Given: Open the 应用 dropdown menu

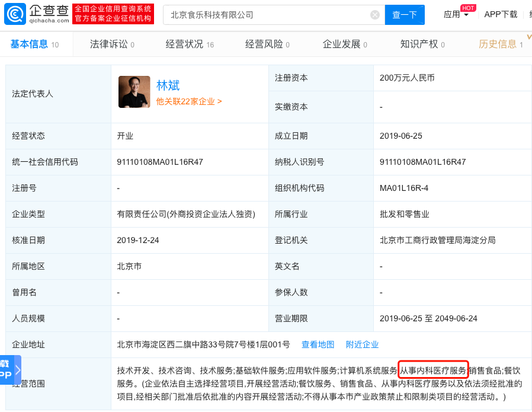Looking at the screenshot, I should pyautogui.click(x=456, y=15).
